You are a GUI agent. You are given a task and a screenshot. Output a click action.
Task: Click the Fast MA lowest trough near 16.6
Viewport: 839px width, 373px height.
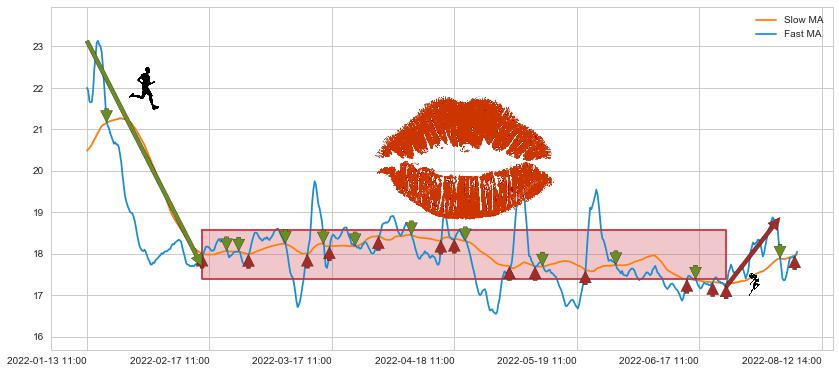[495, 313]
